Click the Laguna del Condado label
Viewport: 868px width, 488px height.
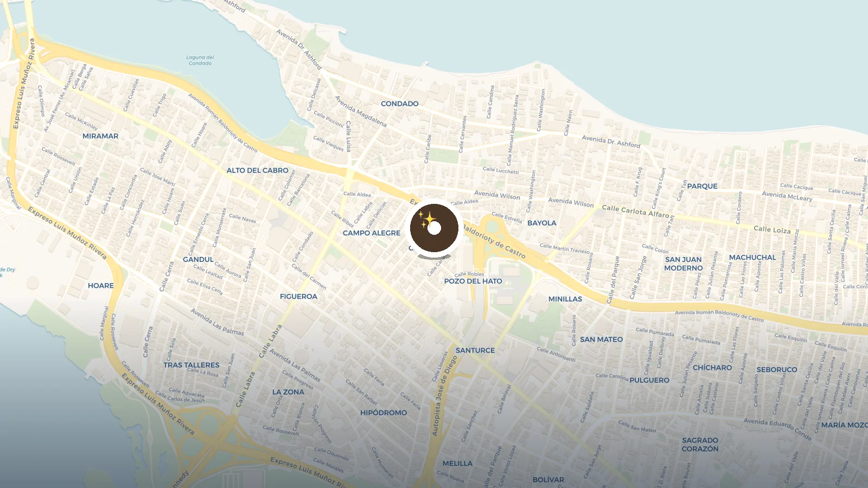200,60
